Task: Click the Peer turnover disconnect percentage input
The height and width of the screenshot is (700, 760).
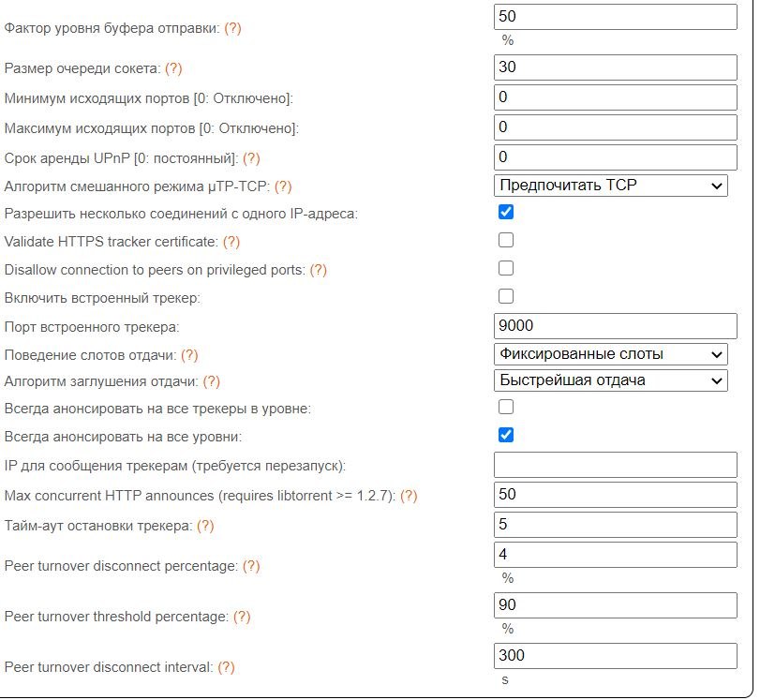Action: pos(616,555)
